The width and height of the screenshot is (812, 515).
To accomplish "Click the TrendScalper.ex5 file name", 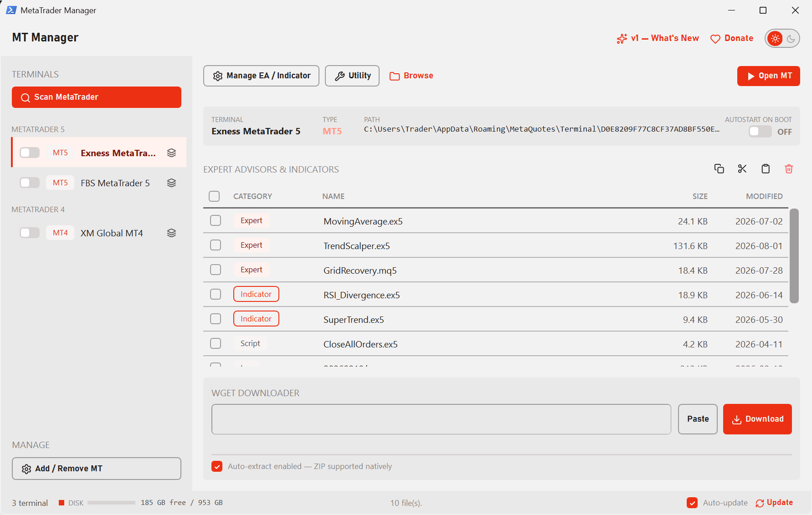I will (x=357, y=246).
